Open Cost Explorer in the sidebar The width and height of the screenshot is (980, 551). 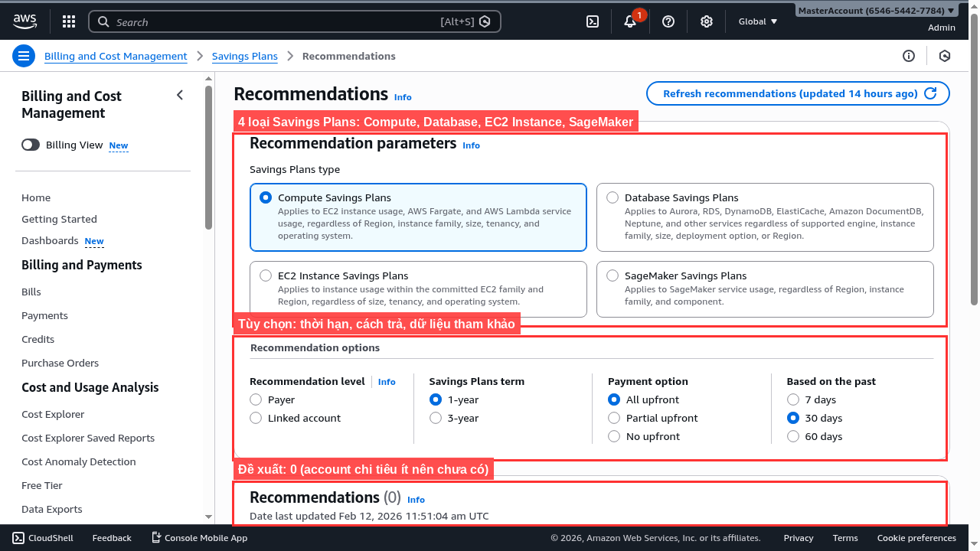click(53, 414)
